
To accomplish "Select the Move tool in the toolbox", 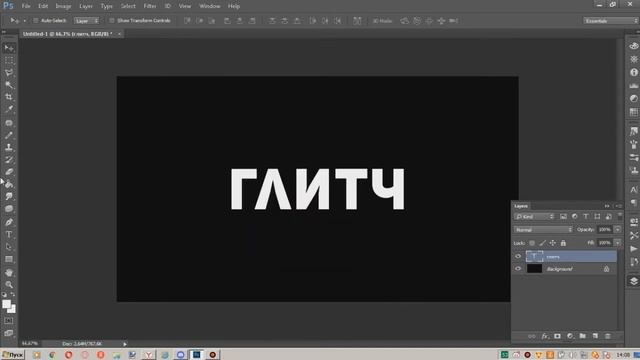I will [x=9, y=48].
